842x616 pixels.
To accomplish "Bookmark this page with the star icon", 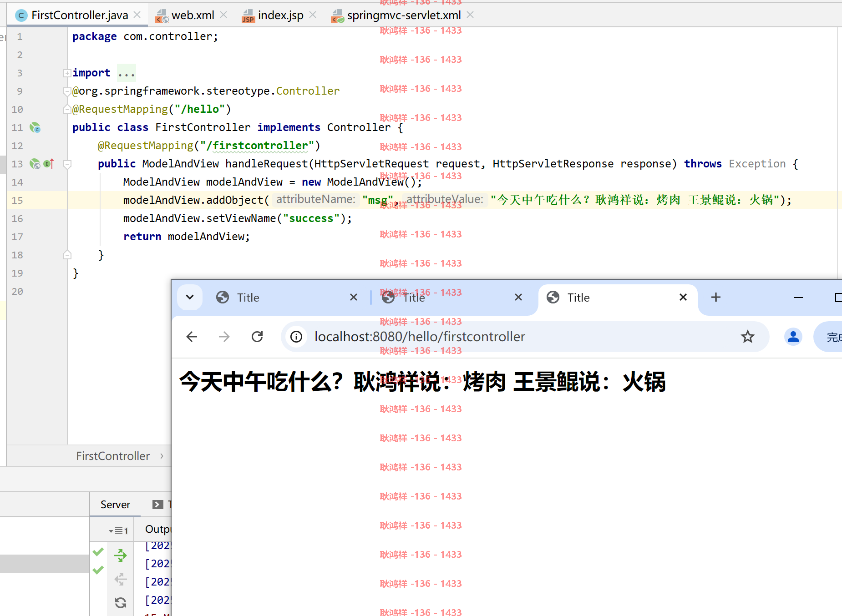I will (748, 337).
